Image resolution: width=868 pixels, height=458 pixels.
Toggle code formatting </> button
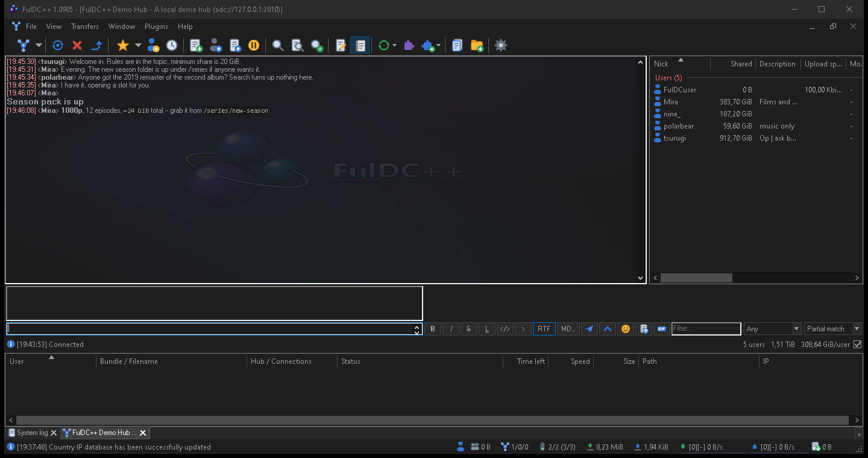click(505, 329)
